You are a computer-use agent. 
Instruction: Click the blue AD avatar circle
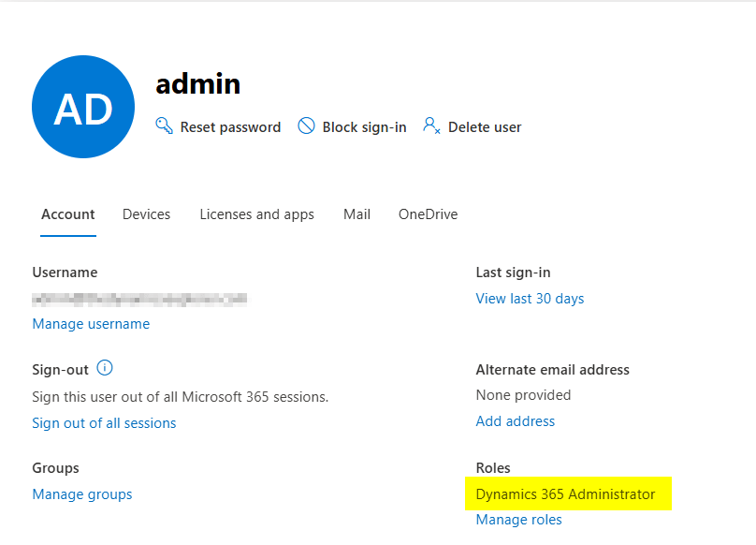click(83, 107)
